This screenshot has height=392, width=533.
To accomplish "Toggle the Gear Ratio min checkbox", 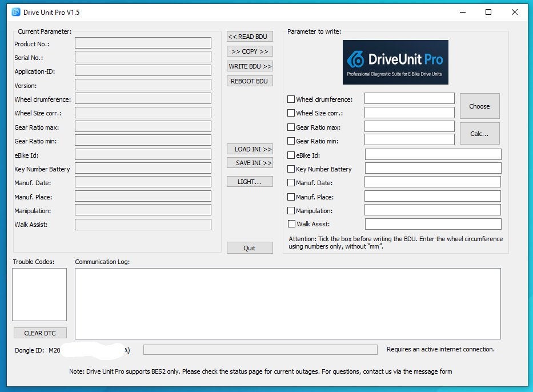I will (291, 141).
